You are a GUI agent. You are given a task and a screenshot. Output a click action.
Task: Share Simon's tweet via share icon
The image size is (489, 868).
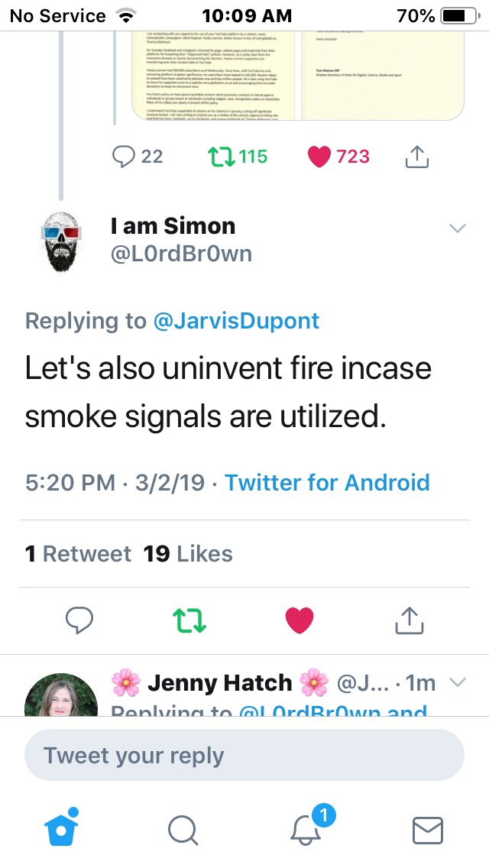(409, 620)
